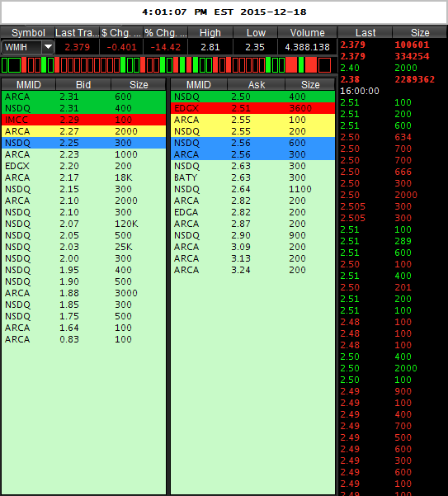
Task: Select the 2.379 trade with size 100601
Action: (x=393, y=45)
